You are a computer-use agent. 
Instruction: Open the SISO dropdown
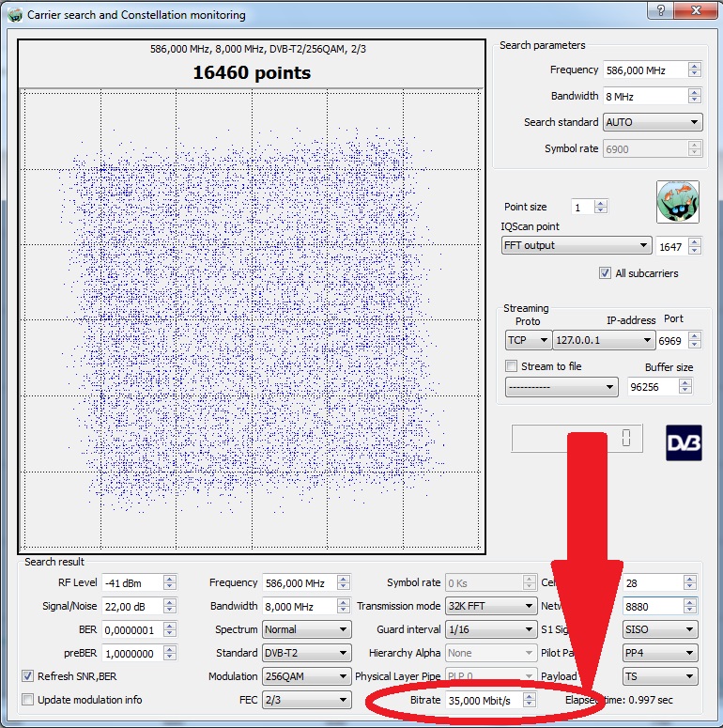click(660, 629)
